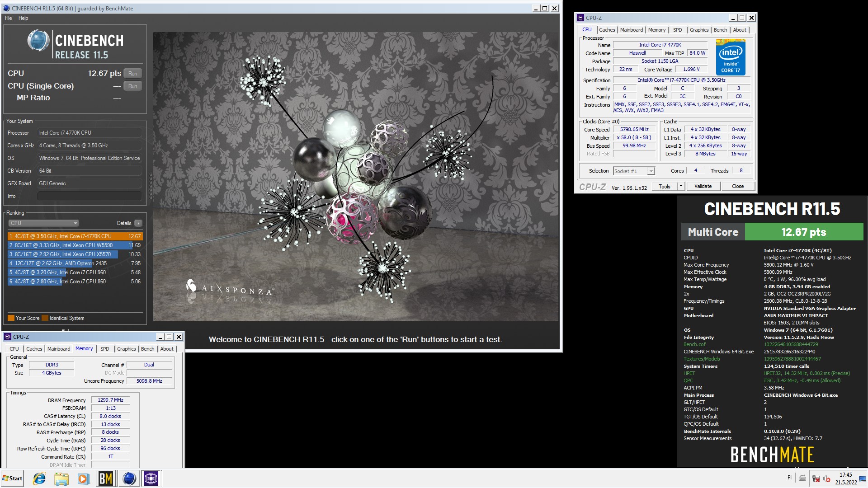Switch to Caches tab in upper CPU-Z
The image size is (868, 488).
(607, 30)
